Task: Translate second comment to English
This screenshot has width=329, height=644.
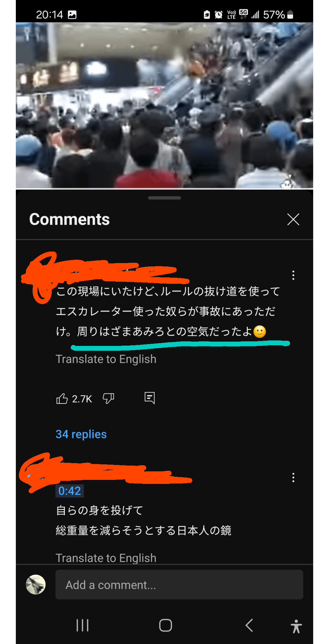Action: [106, 558]
